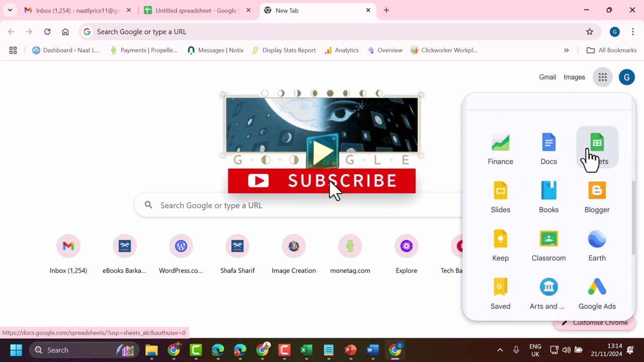The width and height of the screenshot is (644, 362).
Task: Open monetag.com shortcut tile
Action: coord(350,254)
